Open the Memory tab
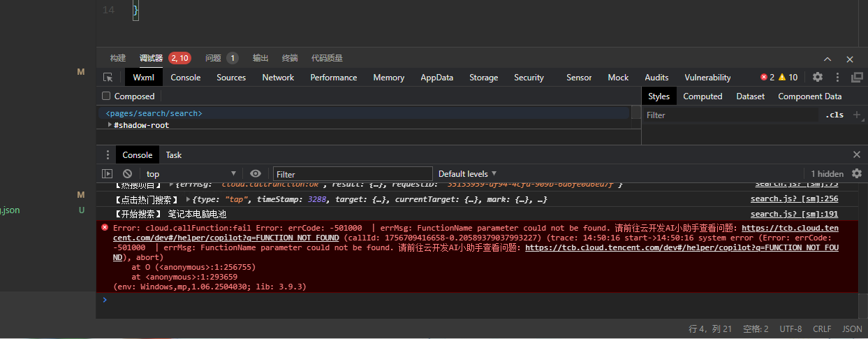This screenshot has height=339, width=868. (x=389, y=78)
